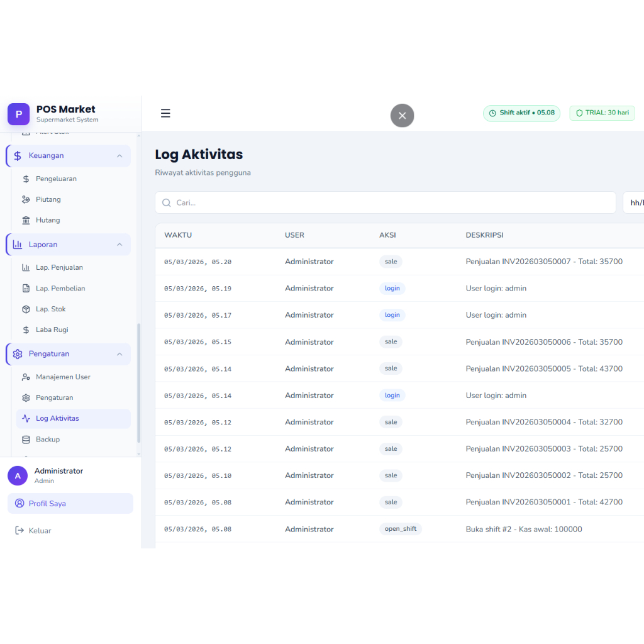Collapse the Pengaturan section chevron
Viewport: 644px width, 644px height.
(x=119, y=354)
